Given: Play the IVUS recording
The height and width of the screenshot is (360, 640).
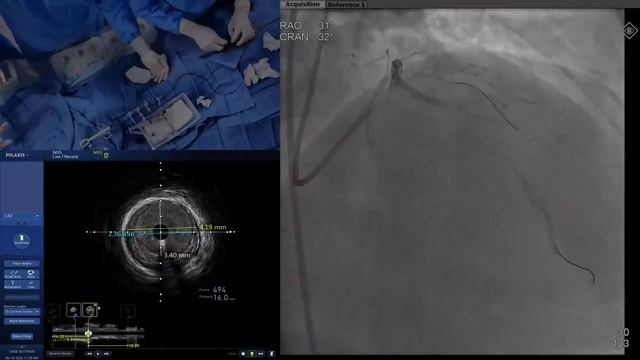Looking at the screenshot, I should coord(98,354).
